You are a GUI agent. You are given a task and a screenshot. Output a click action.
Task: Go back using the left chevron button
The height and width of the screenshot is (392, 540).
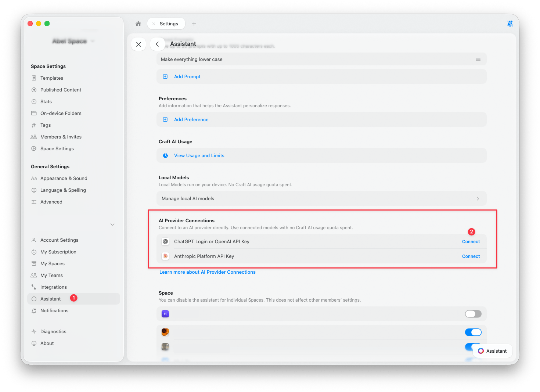click(x=157, y=44)
